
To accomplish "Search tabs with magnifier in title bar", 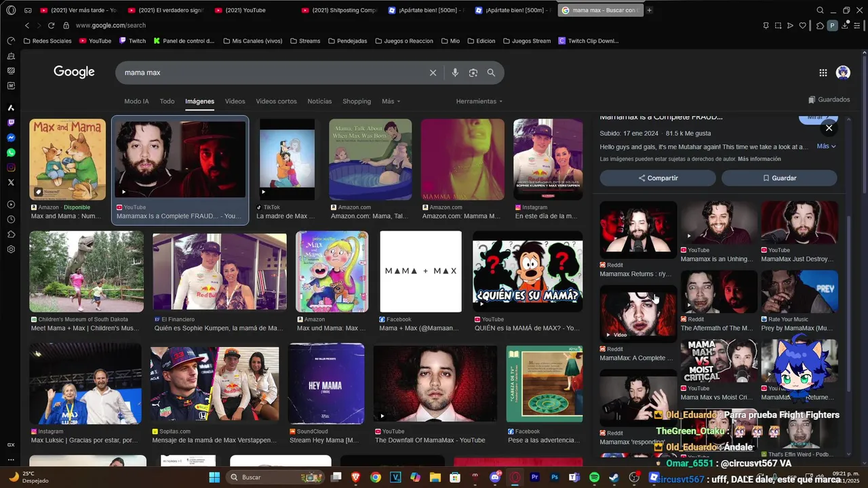I will (x=820, y=10).
